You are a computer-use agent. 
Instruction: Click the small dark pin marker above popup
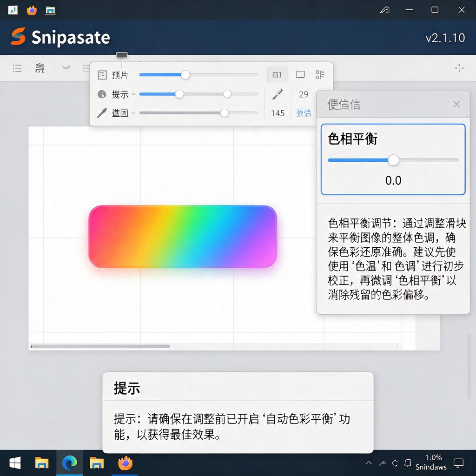pyautogui.click(x=122, y=55)
